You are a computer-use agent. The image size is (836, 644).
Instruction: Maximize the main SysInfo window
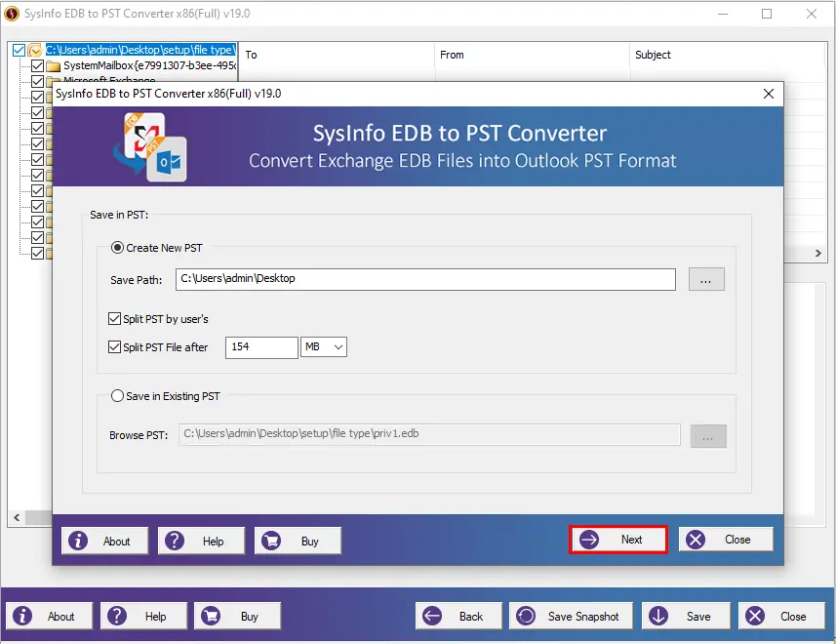click(767, 14)
